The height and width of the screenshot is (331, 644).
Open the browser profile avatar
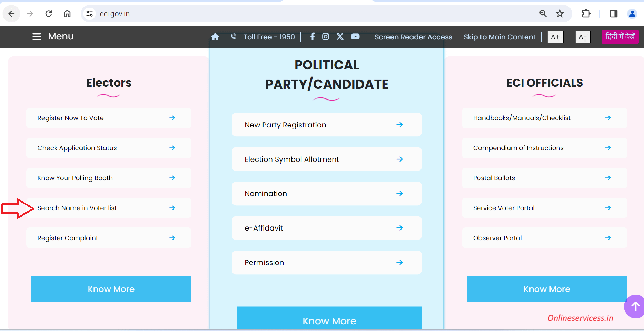point(632,14)
